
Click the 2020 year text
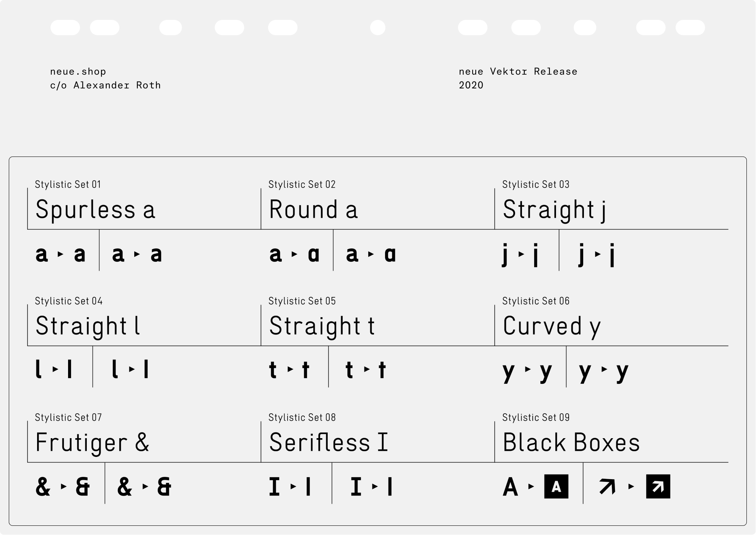click(471, 85)
